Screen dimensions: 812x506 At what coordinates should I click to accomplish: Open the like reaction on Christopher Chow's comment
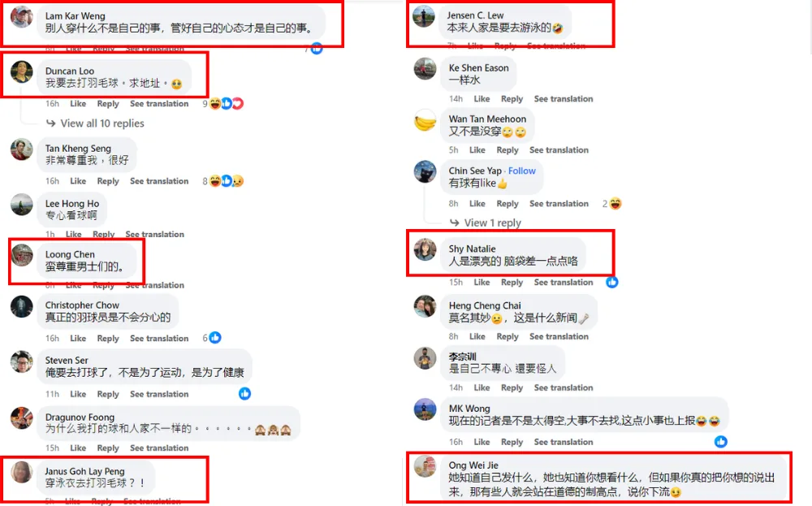(215, 338)
